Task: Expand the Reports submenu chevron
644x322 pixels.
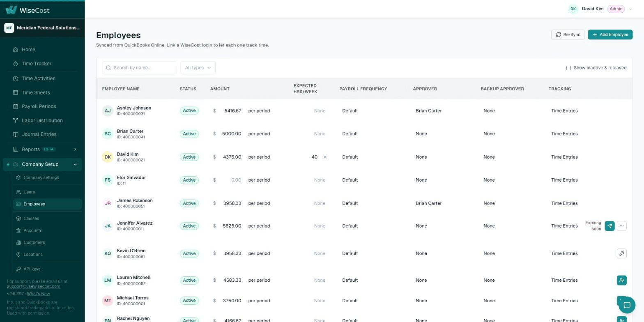Action: pyautogui.click(x=75, y=149)
